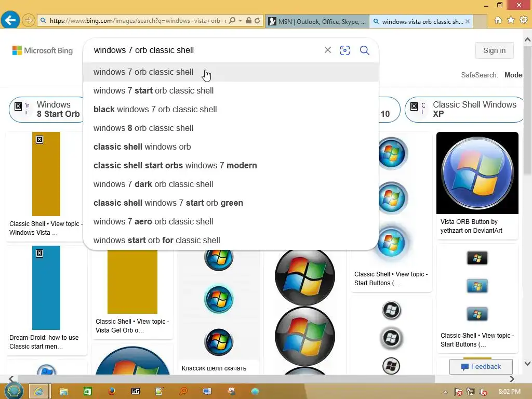Screen dimensions: 532x399
Task: Click the horizontal scrollbar right arrow
Action: tap(512, 379)
